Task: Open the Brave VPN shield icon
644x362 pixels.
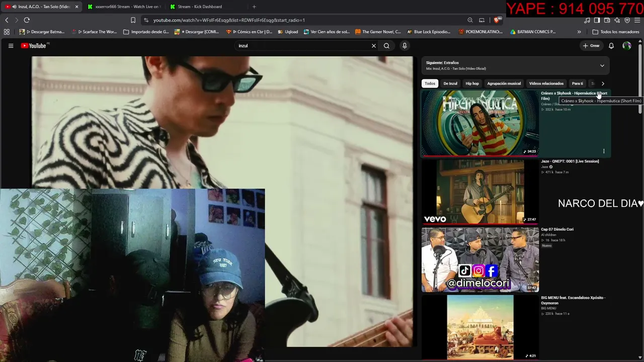Action: tap(627, 20)
